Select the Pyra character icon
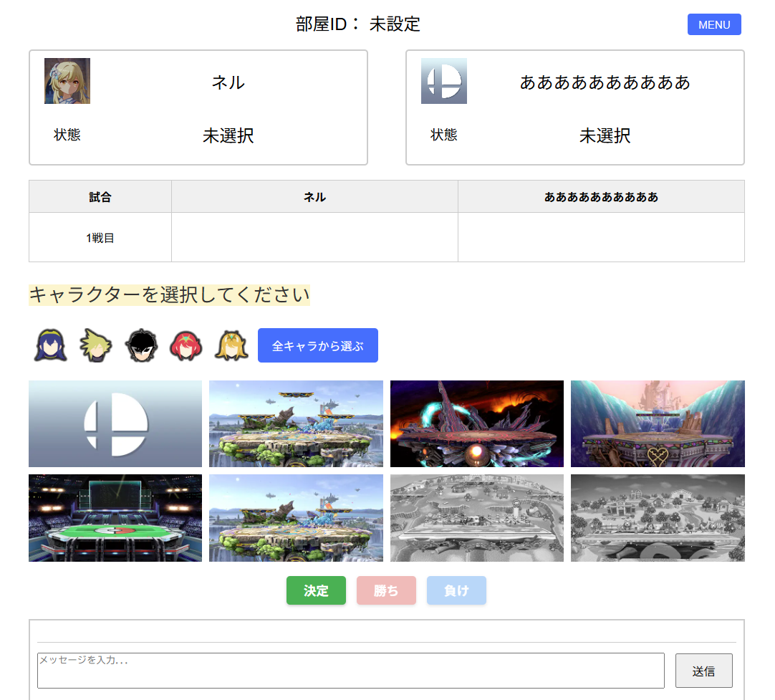The width and height of the screenshot is (775, 700). [x=186, y=345]
